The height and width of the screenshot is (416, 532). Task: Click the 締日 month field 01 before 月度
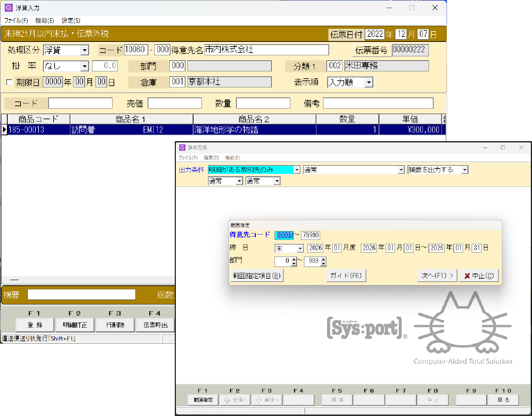[x=337, y=248]
